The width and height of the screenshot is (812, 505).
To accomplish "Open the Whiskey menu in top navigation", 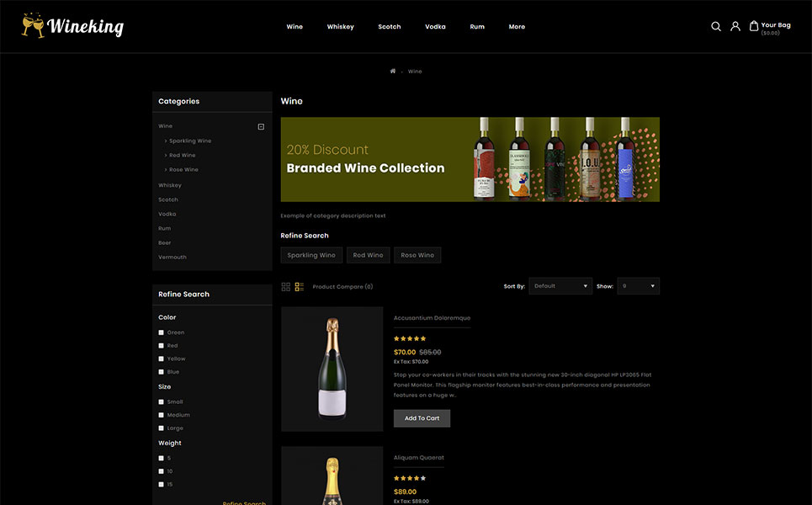I will tap(340, 26).
